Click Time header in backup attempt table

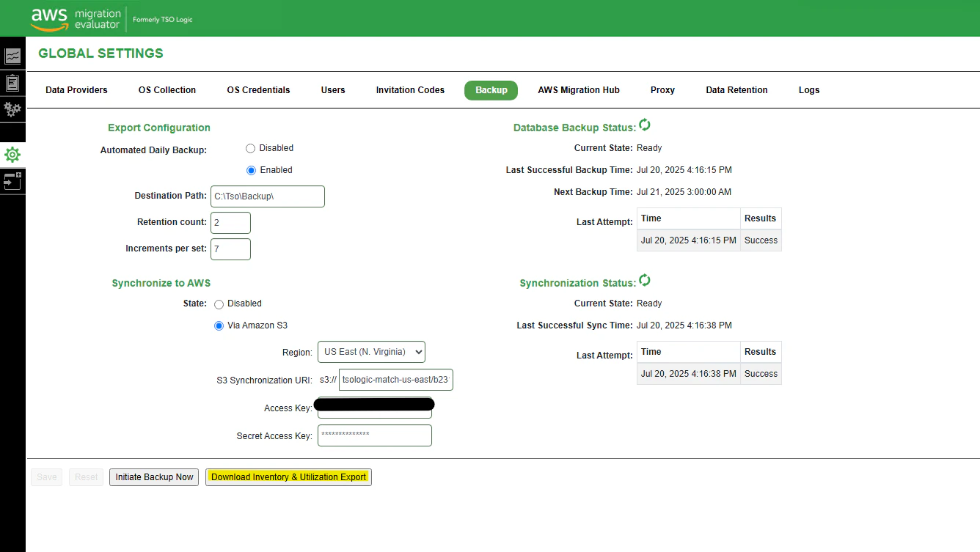click(x=688, y=218)
